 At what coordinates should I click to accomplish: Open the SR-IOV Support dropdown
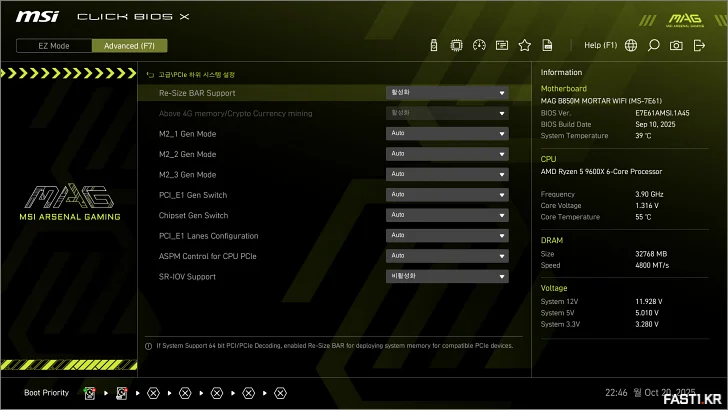pos(447,277)
